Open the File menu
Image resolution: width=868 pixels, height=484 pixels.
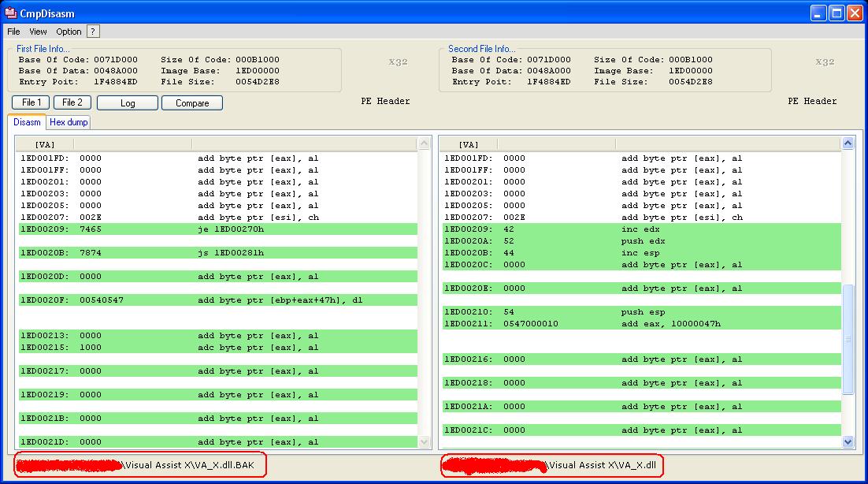point(14,32)
